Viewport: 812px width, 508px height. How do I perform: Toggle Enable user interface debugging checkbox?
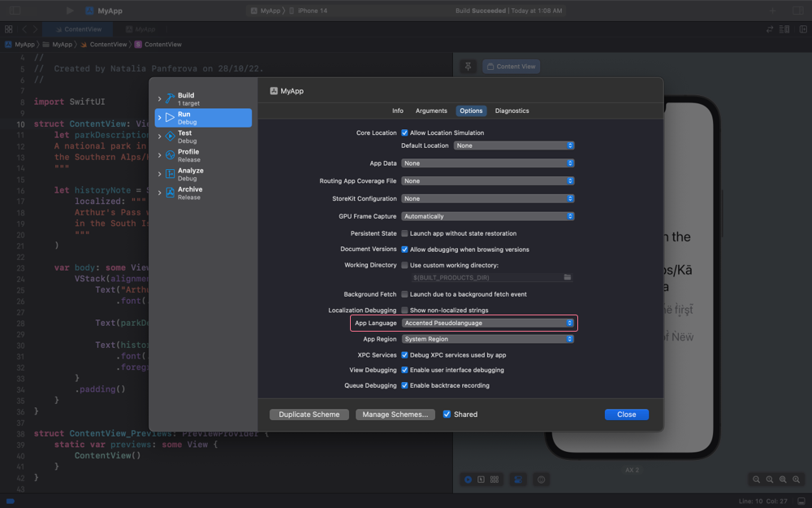404,370
